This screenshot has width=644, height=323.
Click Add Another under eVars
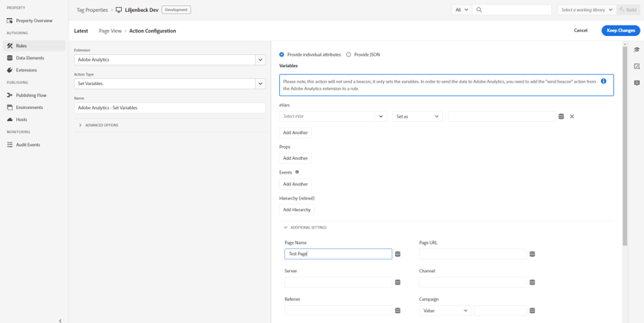click(x=295, y=133)
